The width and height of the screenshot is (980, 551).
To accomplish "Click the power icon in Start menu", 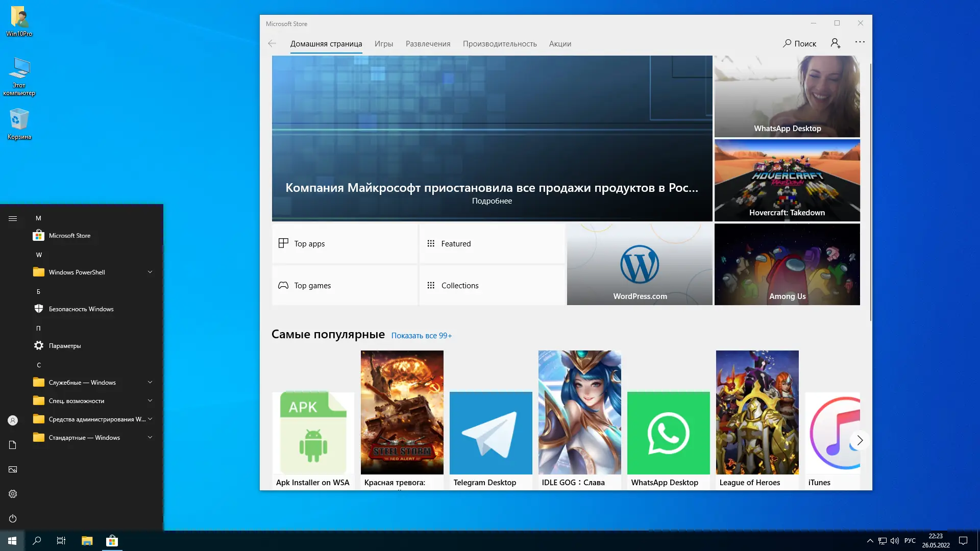I will tap(13, 518).
